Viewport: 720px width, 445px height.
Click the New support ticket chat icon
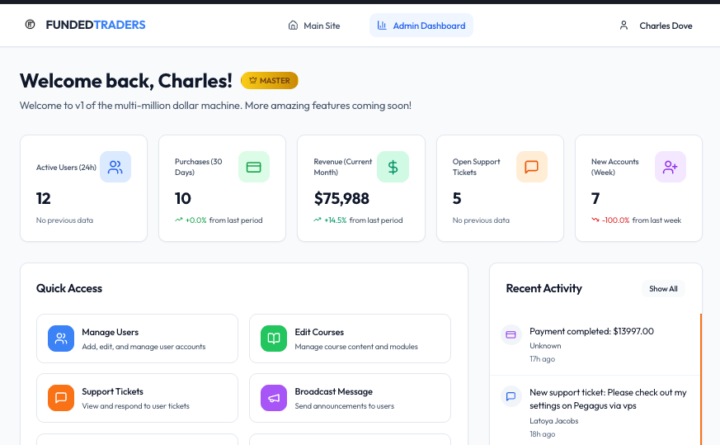(x=511, y=396)
